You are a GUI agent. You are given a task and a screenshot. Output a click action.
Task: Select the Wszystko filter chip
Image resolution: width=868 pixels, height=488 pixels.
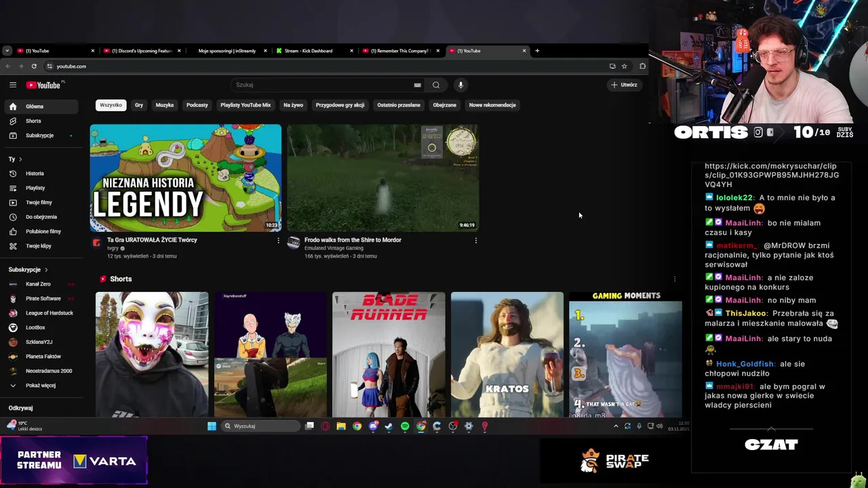tap(111, 105)
